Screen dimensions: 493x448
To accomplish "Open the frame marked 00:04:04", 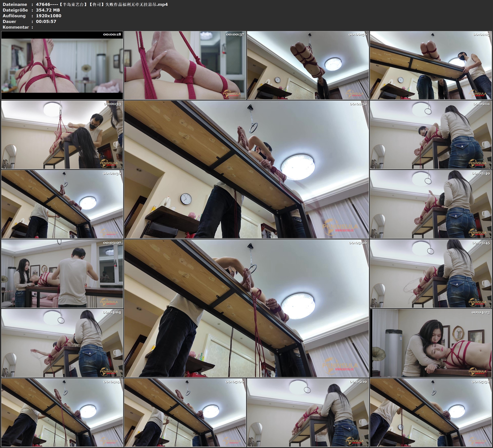I will point(62,343).
